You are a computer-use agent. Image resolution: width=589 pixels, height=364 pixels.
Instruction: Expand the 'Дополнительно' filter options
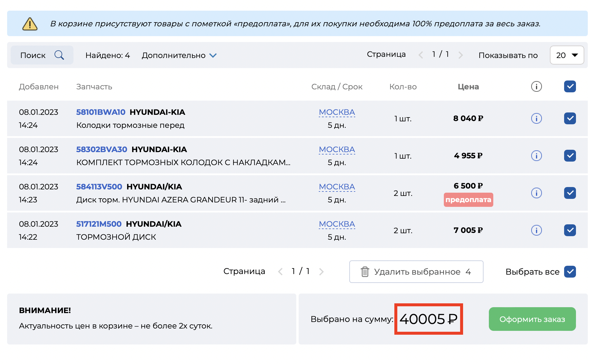tap(179, 55)
